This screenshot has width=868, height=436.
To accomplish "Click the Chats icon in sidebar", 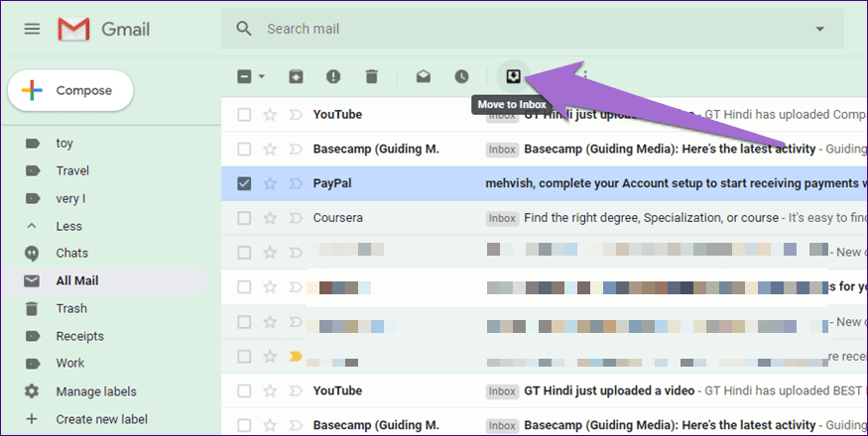I will click(x=32, y=254).
